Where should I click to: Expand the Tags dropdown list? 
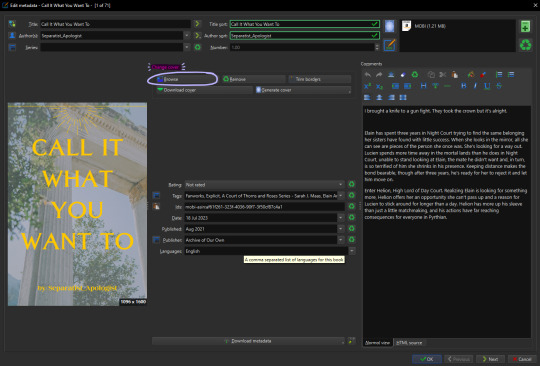click(x=340, y=196)
